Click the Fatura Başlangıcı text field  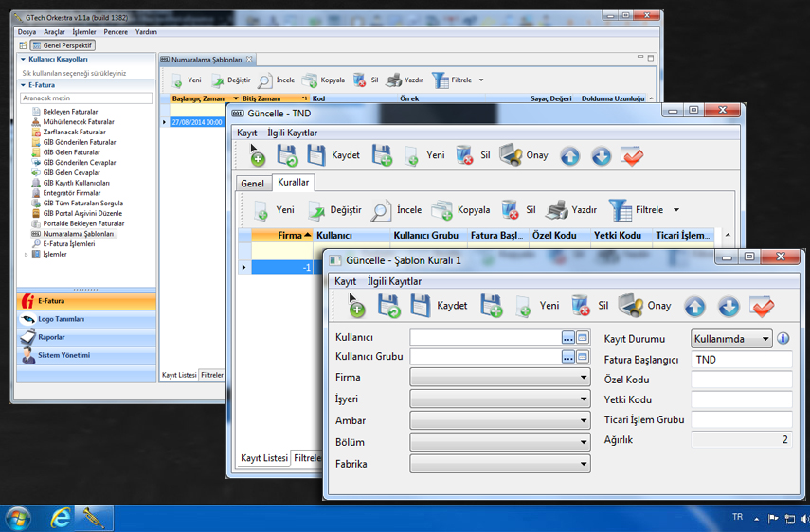click(x=741, y=360)
